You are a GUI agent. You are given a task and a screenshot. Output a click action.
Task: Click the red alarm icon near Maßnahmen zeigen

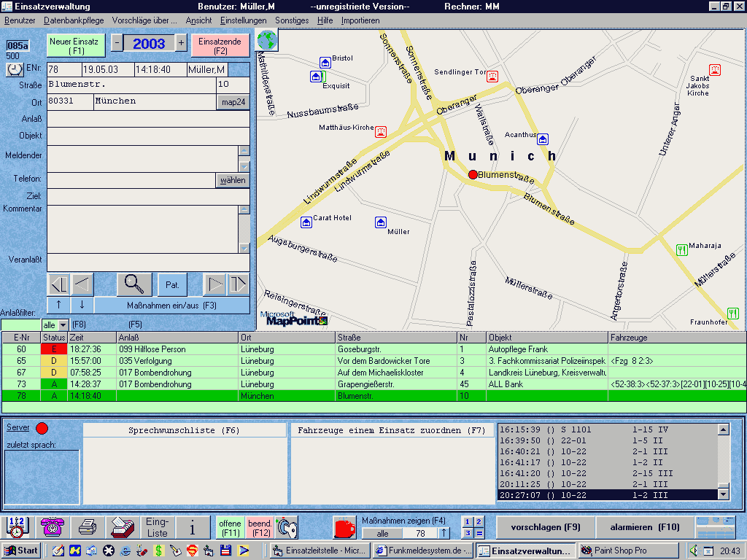[344, 527]
